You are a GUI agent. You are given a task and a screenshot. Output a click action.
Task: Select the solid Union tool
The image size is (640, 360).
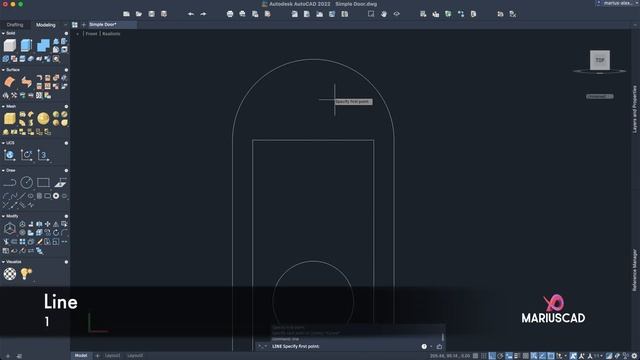(x=43, y=45)
